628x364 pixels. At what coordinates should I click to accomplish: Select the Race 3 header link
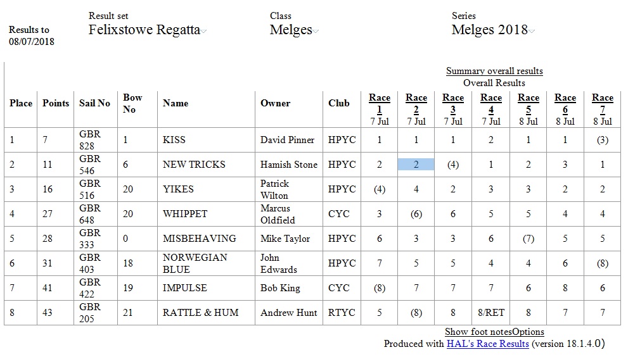pyautogui.click(x=453, y=103)
